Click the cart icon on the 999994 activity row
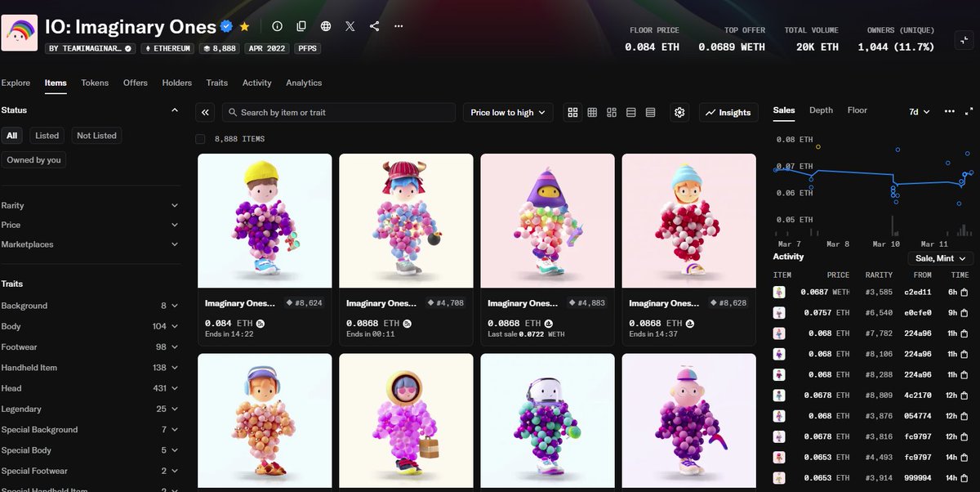The image size is (980, 492). [964, 478]
